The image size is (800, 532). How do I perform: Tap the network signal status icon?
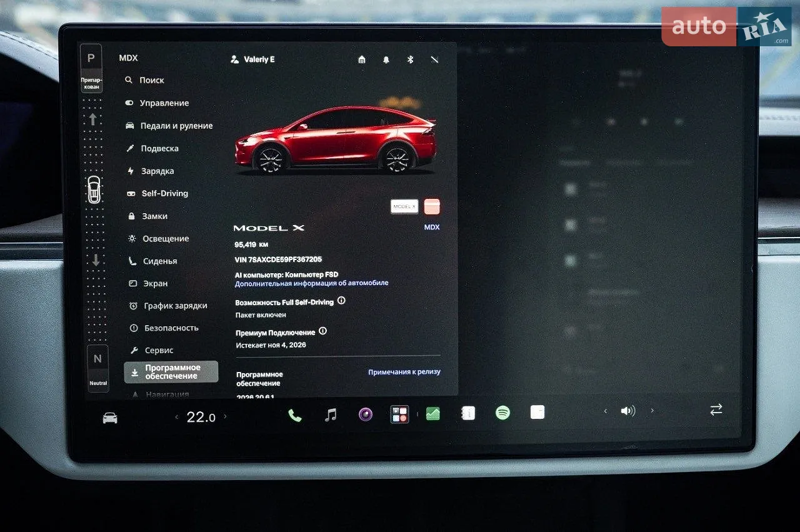435,59
